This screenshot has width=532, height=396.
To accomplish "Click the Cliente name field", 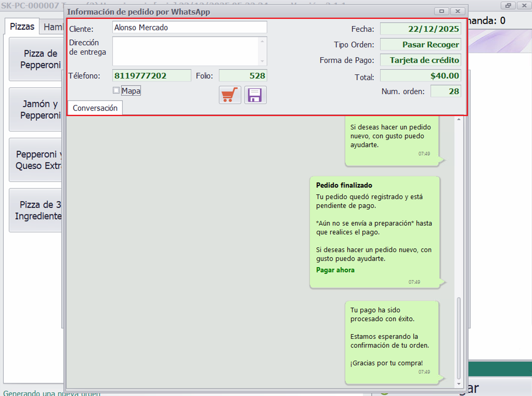I will pos(190,28).
